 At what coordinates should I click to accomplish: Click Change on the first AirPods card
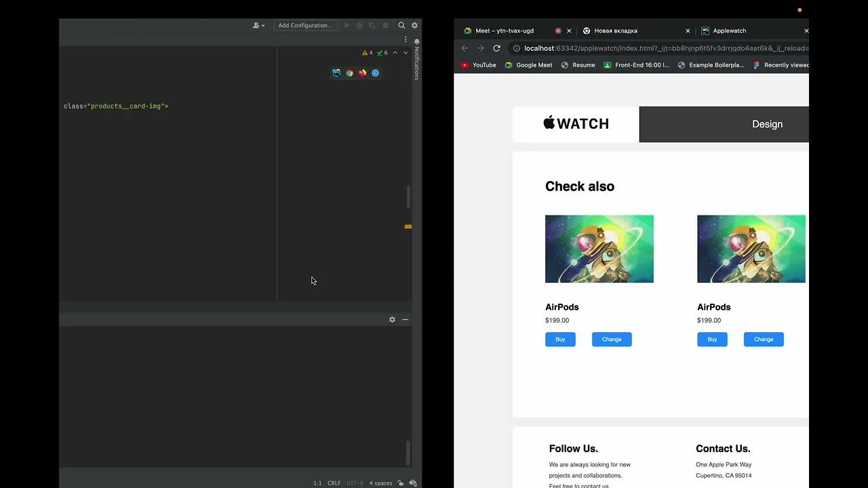[x=612, y=340]
